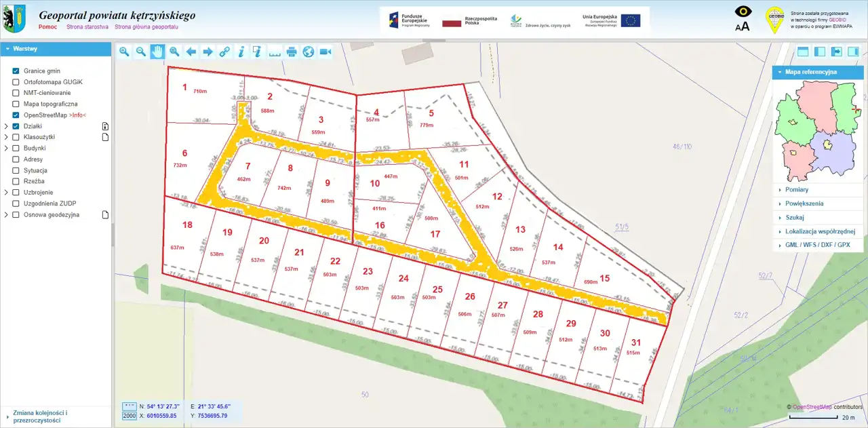Toggle high contrast eye icon

click(743, 12)
